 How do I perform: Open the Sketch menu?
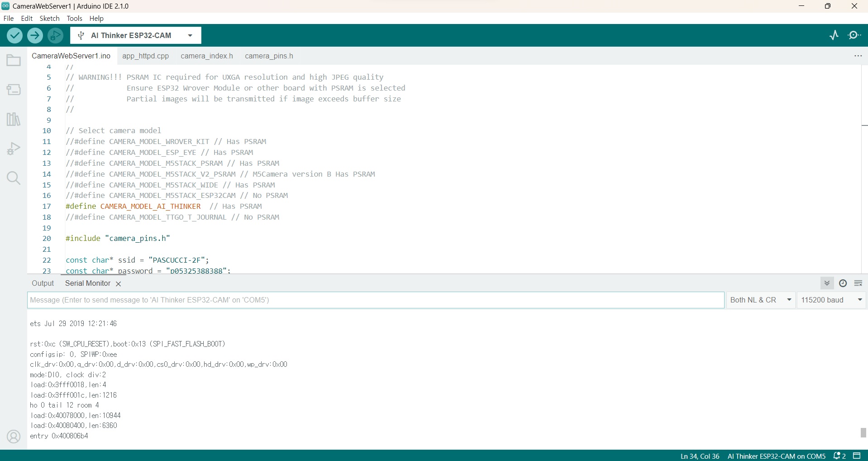pyautogui.click(x=49, y=19)
